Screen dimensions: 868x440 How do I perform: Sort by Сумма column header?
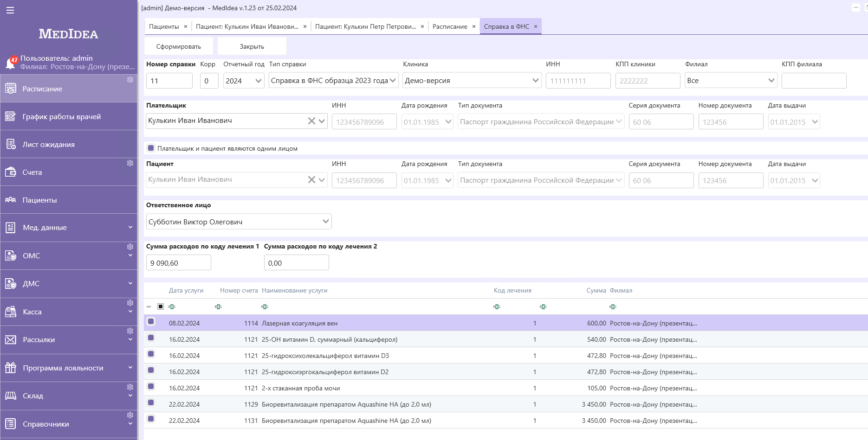point(596,290)
